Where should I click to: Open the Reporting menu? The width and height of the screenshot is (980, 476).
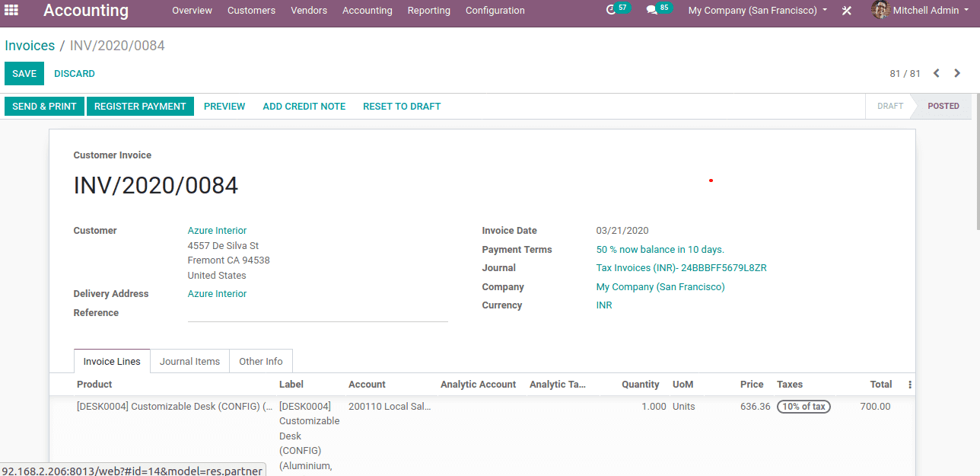click(429, 11)
